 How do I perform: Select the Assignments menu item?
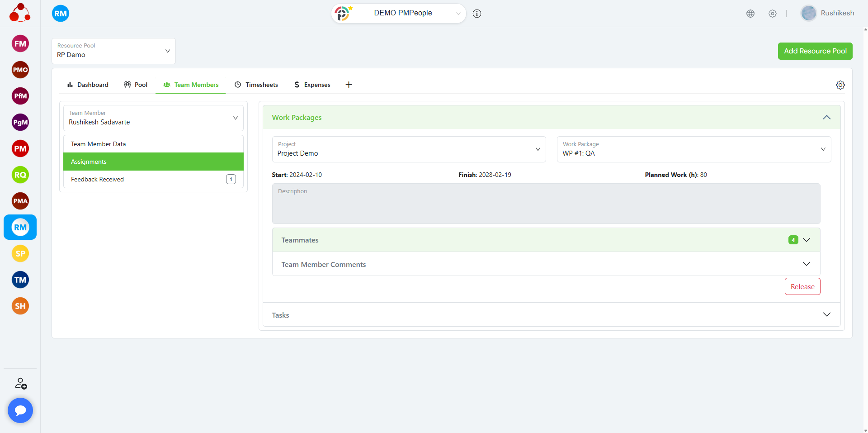[153, 162]
